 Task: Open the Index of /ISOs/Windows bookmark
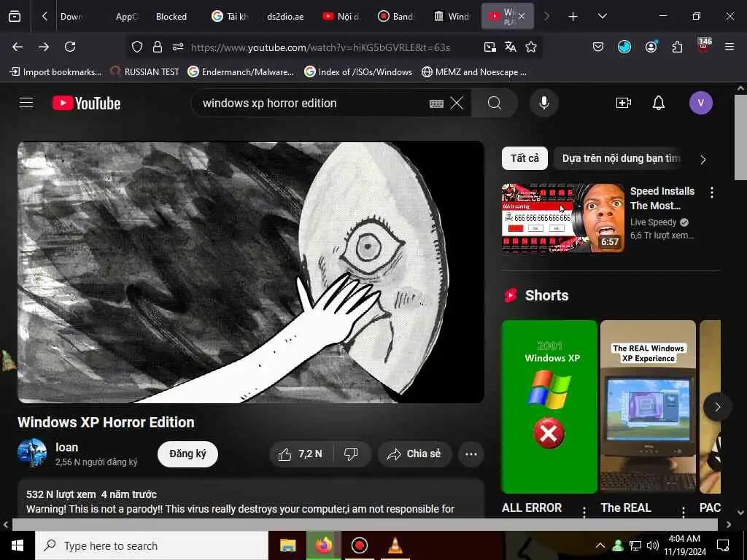point(358,72)
